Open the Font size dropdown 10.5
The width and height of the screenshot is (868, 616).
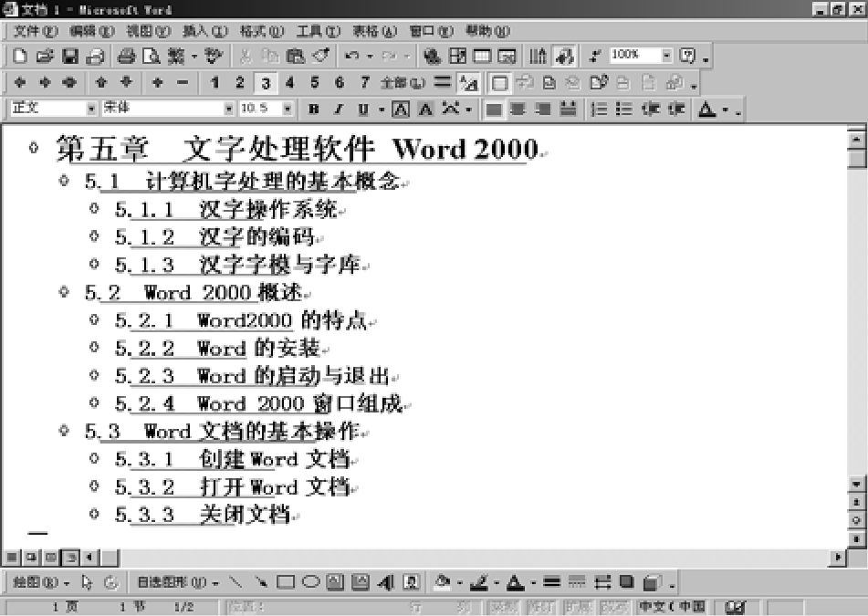tap(287, 109)
